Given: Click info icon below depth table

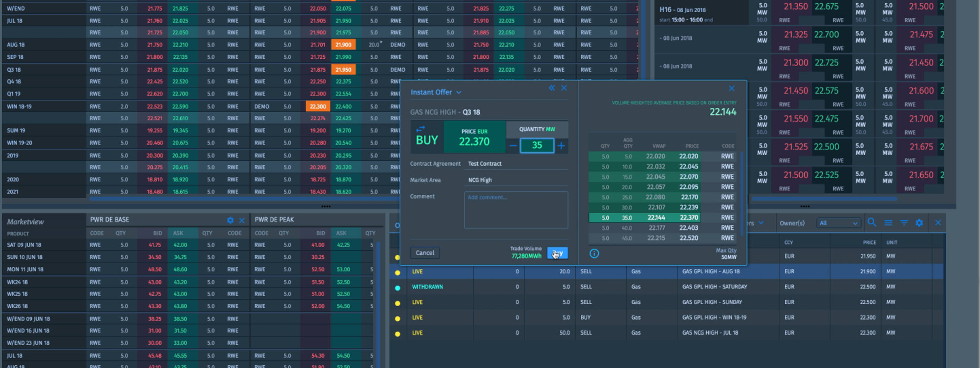Looking at the screenshot, I should (x=594, y=253).
